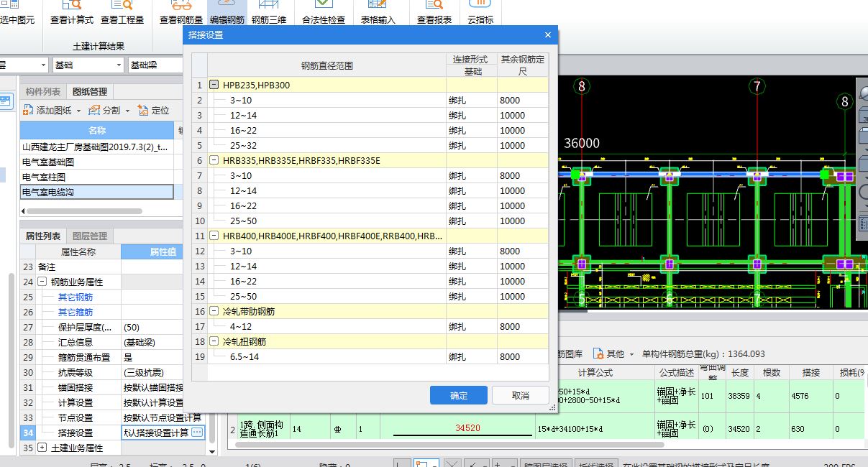
Task: Collapse 钢筋业务属性 tree node
Action: (42, 282)
